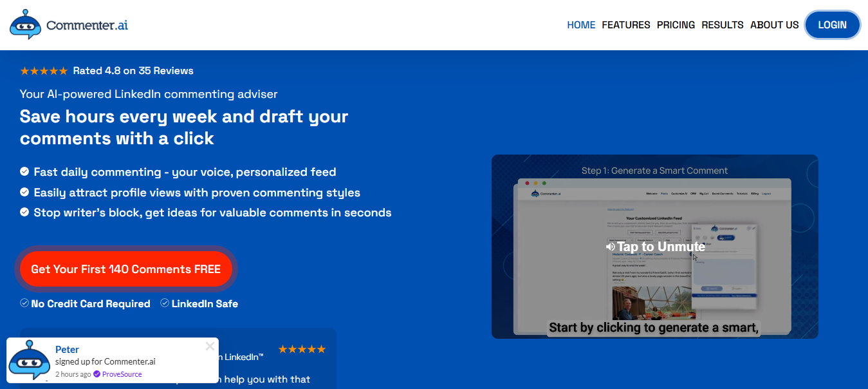Click the 2 hours ago timestamp

[73, 374]
